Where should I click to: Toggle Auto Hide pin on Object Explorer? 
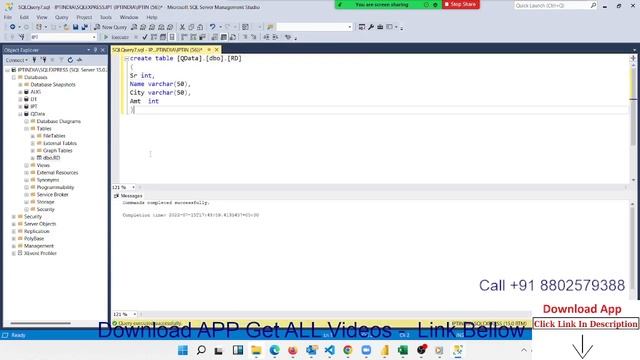click(96, 50)
